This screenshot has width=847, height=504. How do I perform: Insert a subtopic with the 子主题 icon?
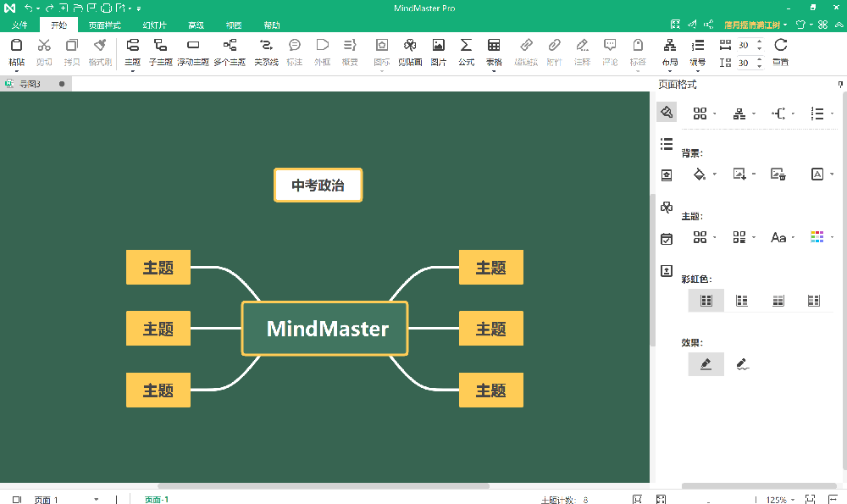(x=160, y=46)
